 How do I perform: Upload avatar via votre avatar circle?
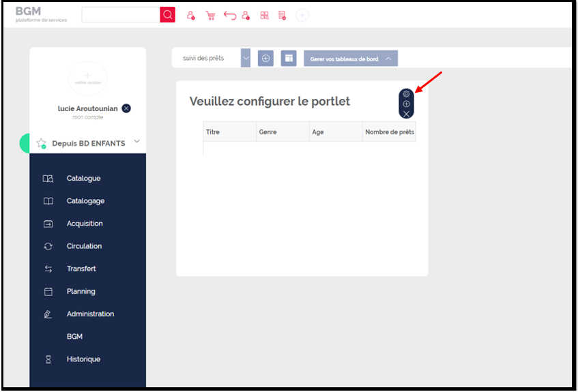coord(88,79)
